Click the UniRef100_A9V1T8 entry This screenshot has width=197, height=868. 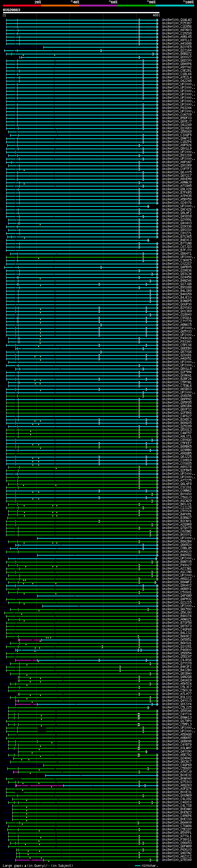pos(177,467)
